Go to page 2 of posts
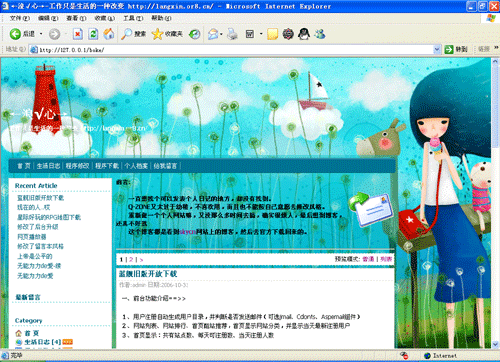 click(x=131, y=259)
